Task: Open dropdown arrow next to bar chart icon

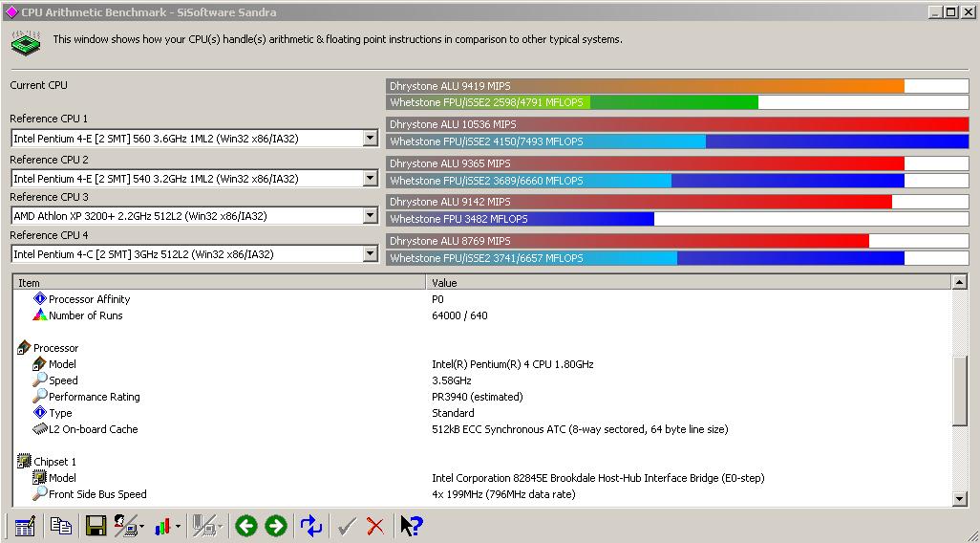Action: pos(178,527)
